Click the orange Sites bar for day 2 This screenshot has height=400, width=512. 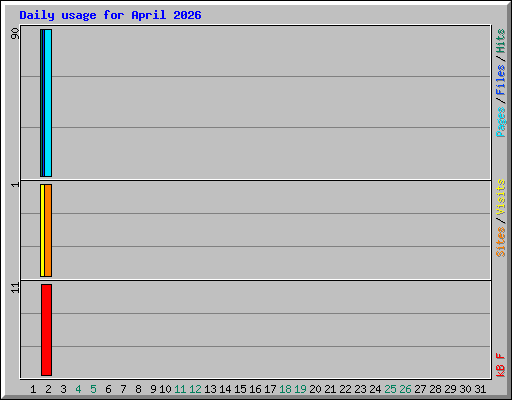pos(48,230)
